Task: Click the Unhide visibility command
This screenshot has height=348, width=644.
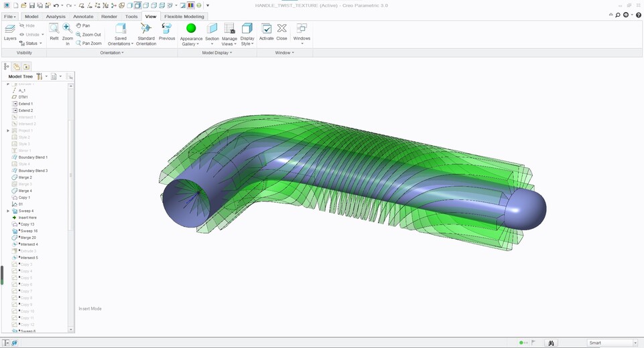Action: 31,35
